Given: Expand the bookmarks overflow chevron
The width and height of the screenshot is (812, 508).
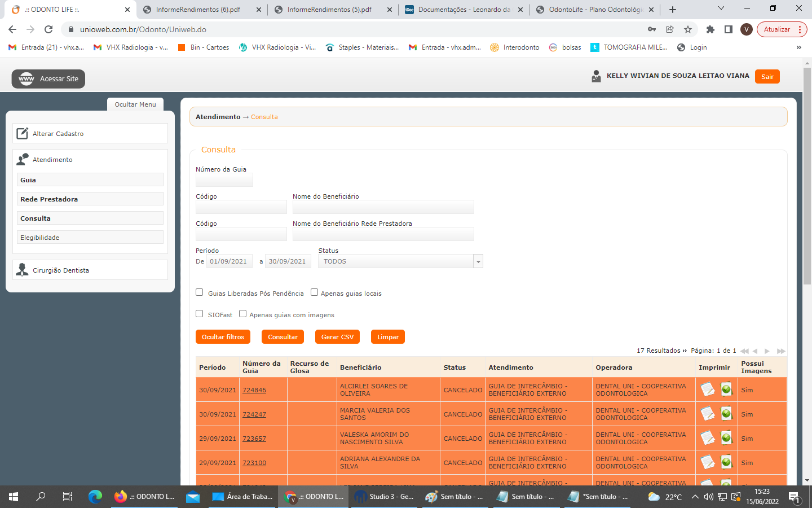Looking at the screenshot, I should click(798, 47).
